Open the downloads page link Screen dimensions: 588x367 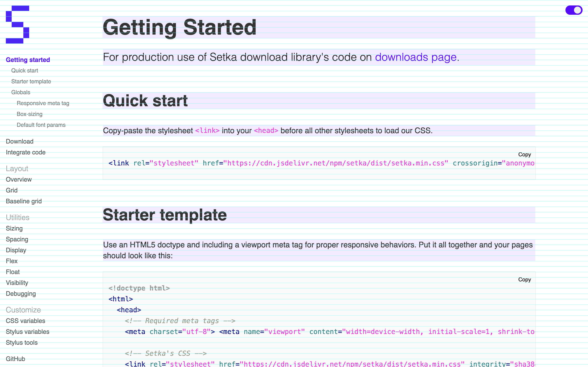pos(416,57)
